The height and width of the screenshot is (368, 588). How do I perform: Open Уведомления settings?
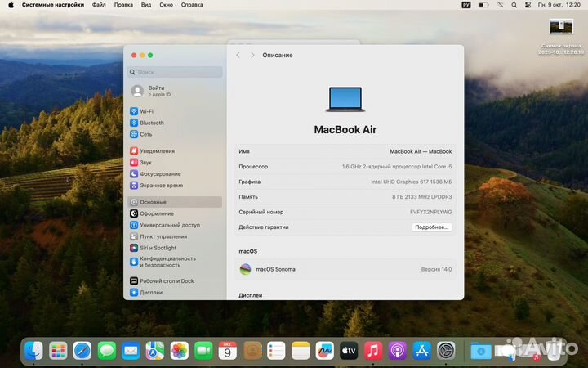[x=152, y=151]
